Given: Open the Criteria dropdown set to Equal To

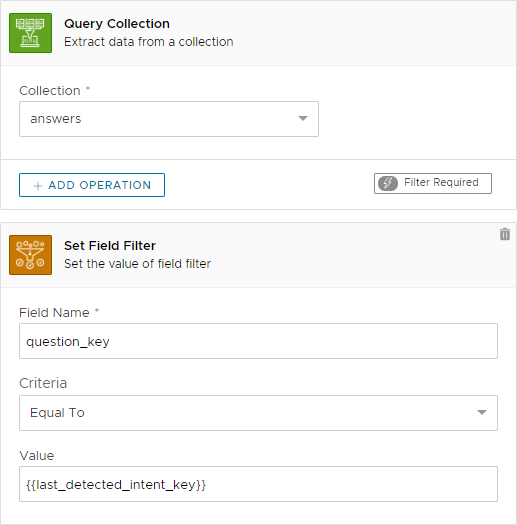Looking at the screenshot, I should (258, 413).
